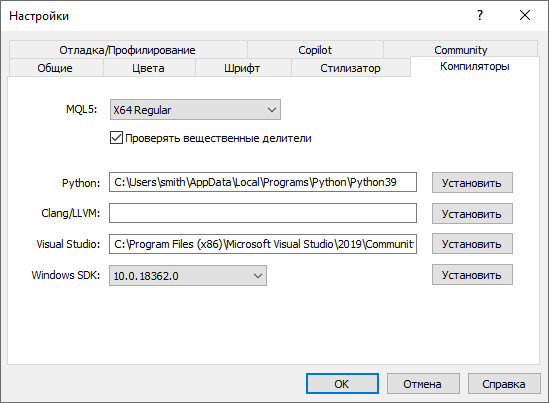Viewport: 549px width, 403px height.
Task: Go to the Общие tab
Action: [x=55, y=68]
